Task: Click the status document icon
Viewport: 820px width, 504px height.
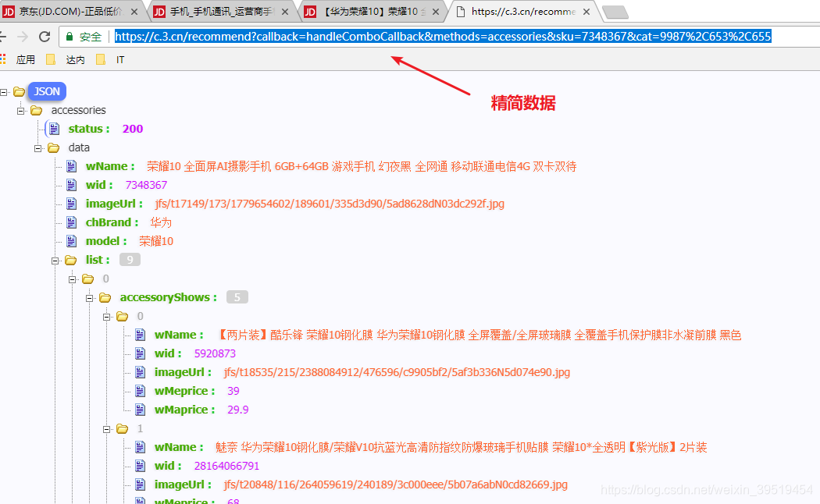Action: 55,129
